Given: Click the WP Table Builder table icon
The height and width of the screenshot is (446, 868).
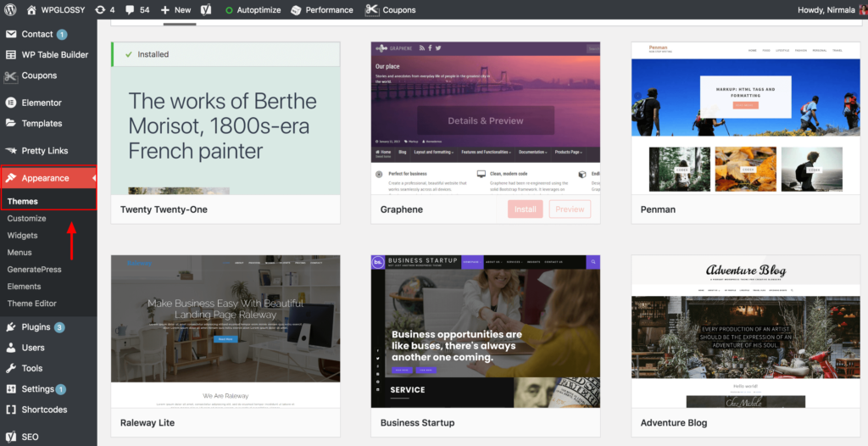Looking at the screenshot, I should (x=10, y=54).
